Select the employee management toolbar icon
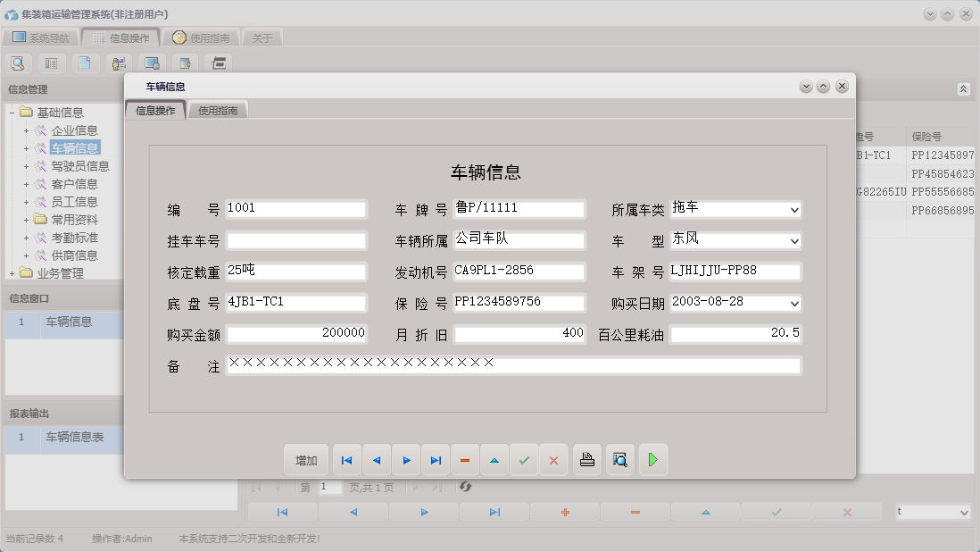The image size is (980, 552). coord(118,63)
